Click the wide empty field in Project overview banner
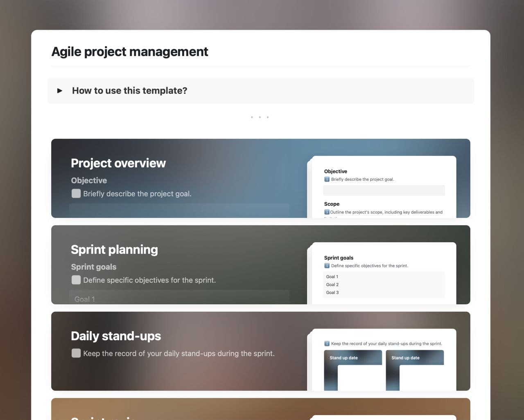The image size is (524, 420). [x=179, y=210]
